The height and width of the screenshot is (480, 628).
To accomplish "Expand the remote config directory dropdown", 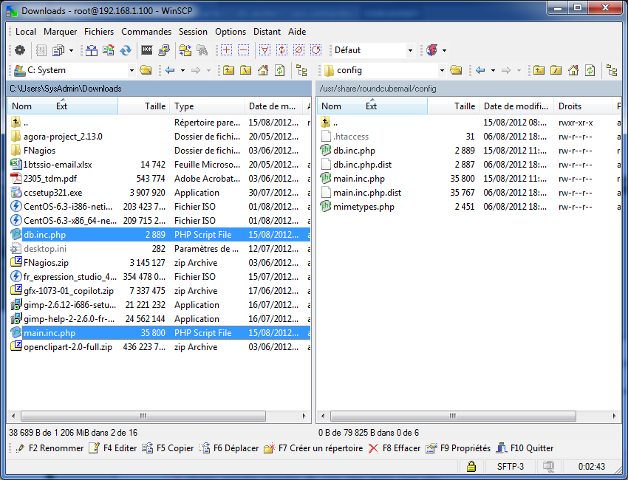I will pyautogui.click(x=440, y=70).
